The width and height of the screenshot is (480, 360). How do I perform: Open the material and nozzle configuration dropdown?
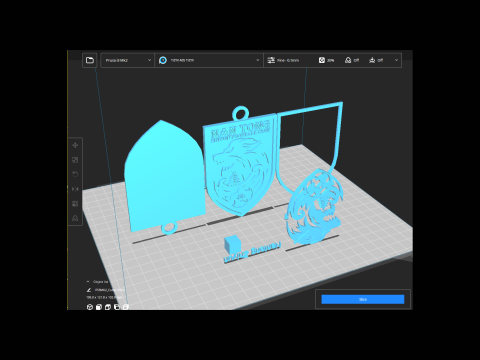tap(209, 60)
